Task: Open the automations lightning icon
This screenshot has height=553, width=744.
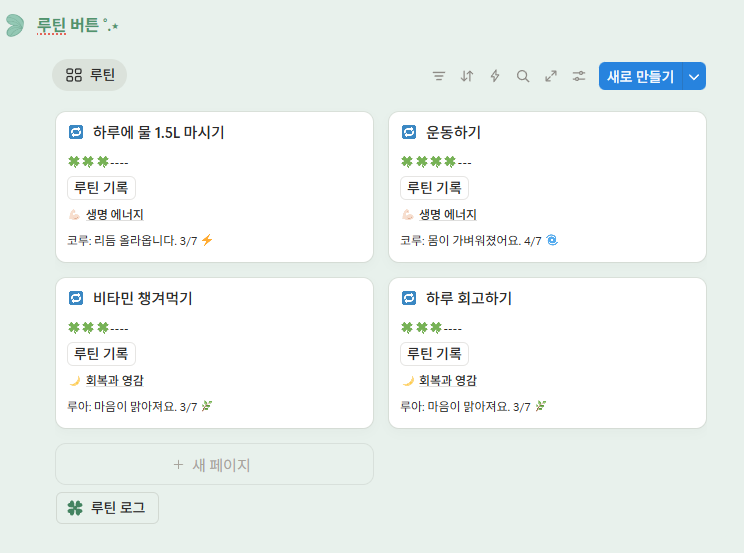Action: pos(495,76)
